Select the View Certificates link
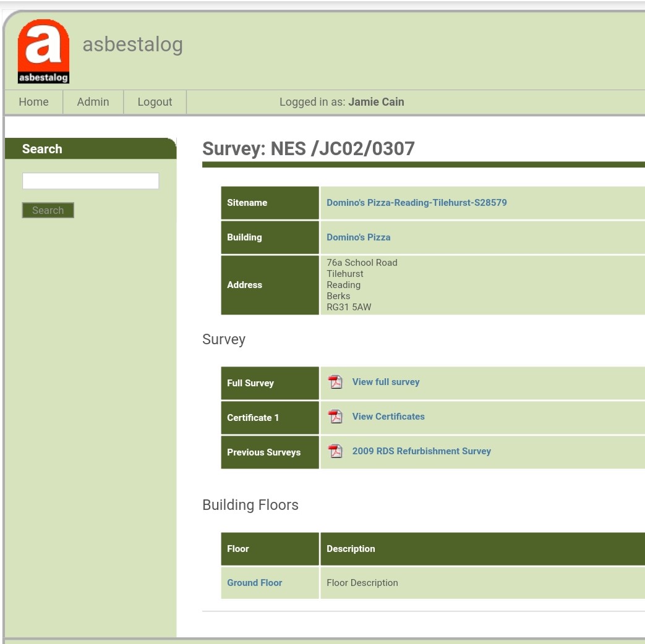 [388, 417]
